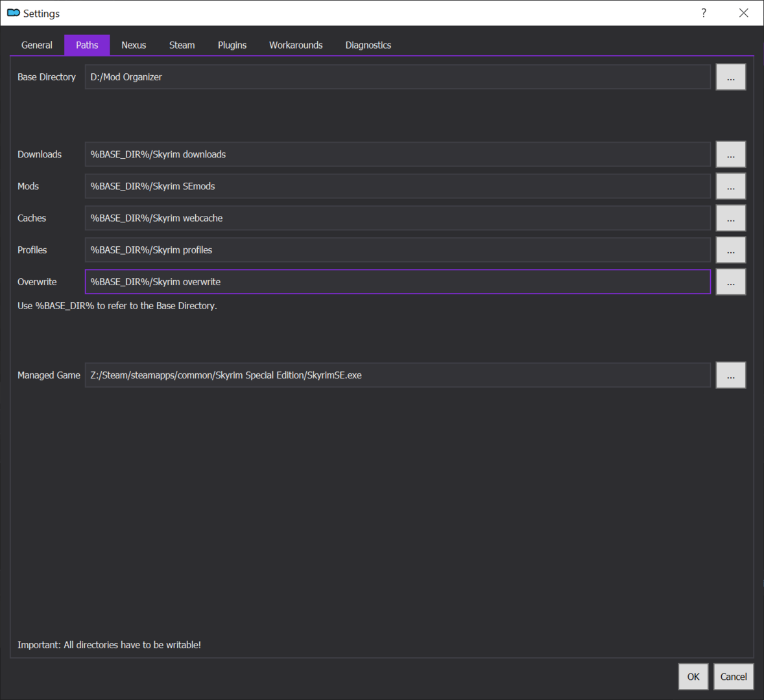Open the Nexus tab
Image resolution: width=764 pixels, height=700 pixels.
pyautogui.click(x=134, y=45)
